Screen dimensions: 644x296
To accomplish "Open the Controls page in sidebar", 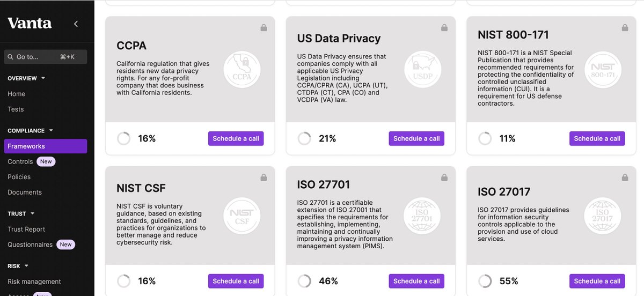I will click(x=20, y=161).
